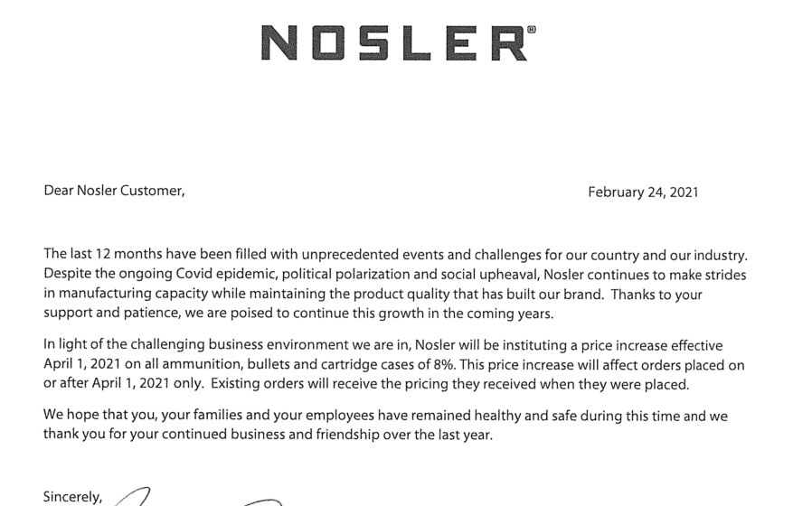
Task: Click 'or after April 1, 2021 only'
Action: [x=122, y=383]
